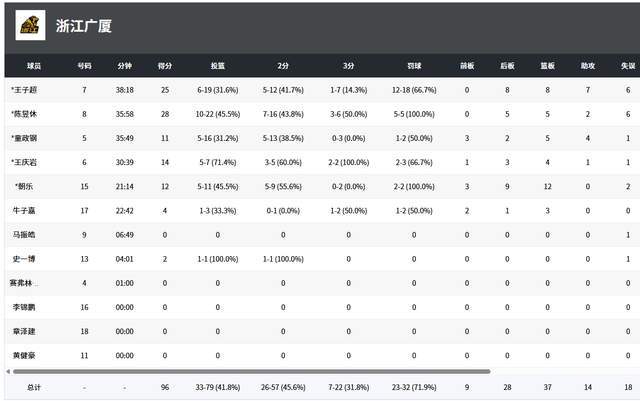
Task: Click the Zhejiang team logo icon
Action: click(x=30, y=25)
